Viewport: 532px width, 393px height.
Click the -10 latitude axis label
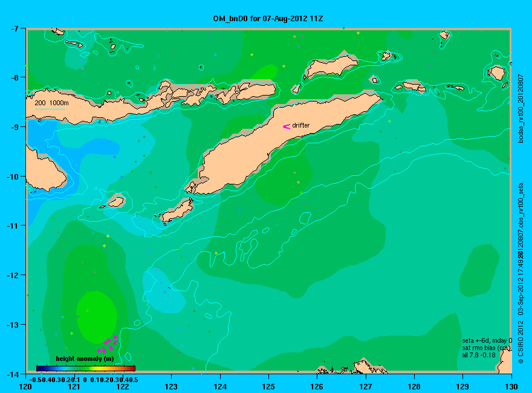[13, 177]
